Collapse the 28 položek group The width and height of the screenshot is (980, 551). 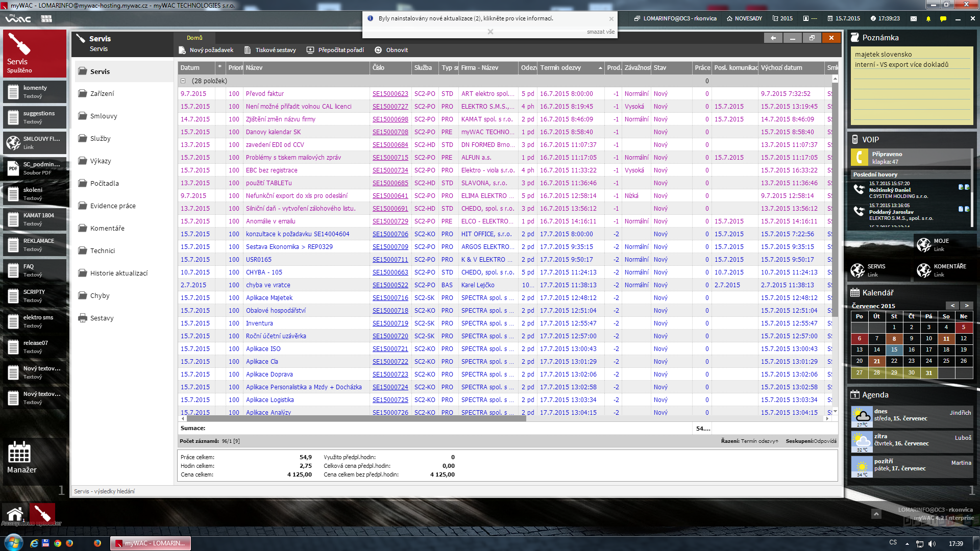(x=183, y=81)
